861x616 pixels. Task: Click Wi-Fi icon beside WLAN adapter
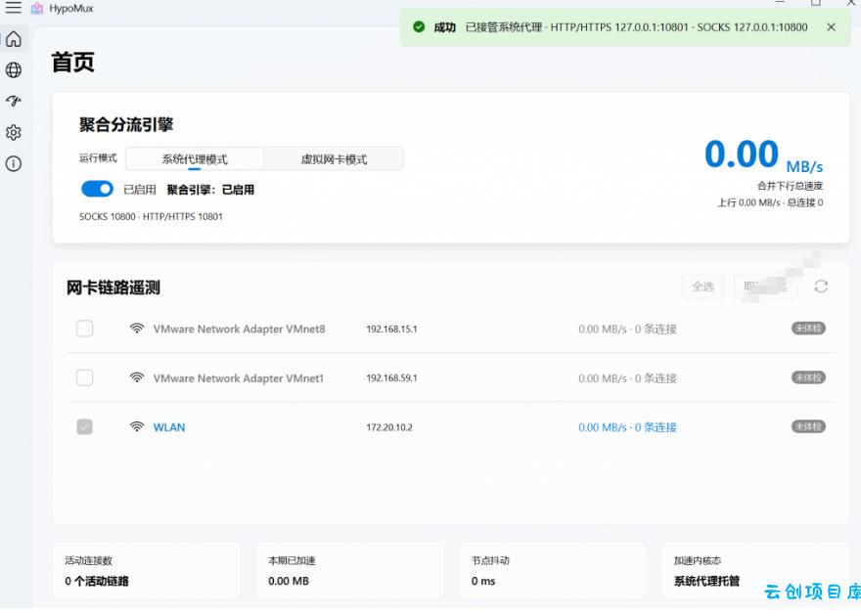click(137, 426)
